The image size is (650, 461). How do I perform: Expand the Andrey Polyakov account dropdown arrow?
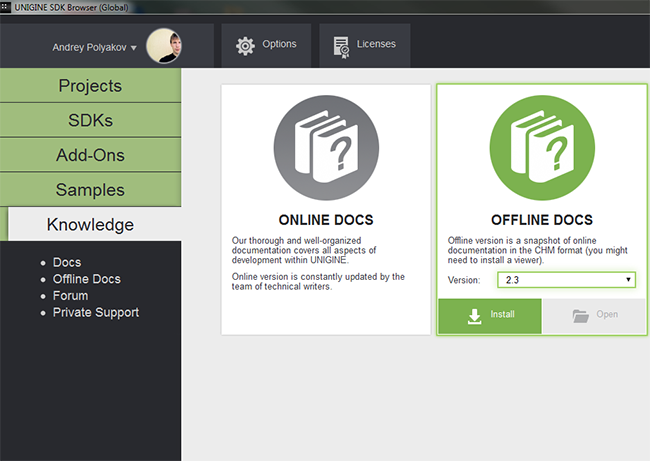coord(133,48)
